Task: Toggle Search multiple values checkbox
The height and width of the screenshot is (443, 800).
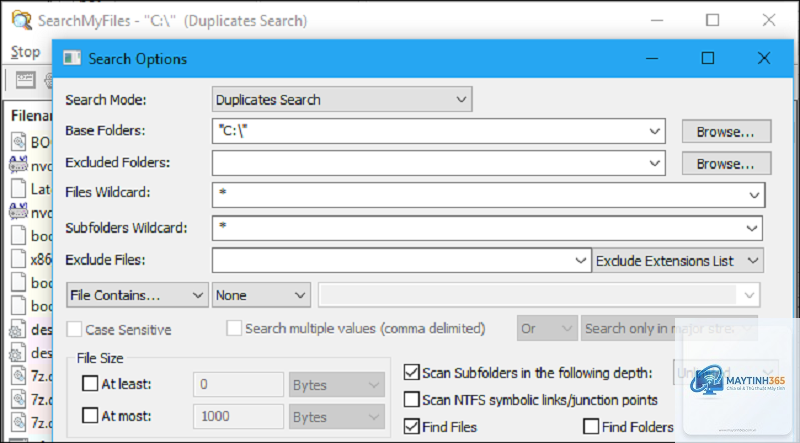Action: tap(234, 328)
